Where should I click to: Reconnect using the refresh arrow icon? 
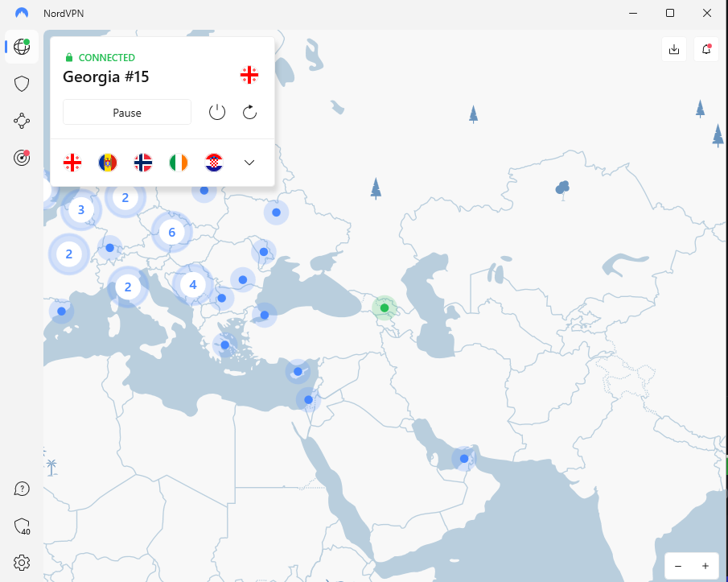pos(250,112)
